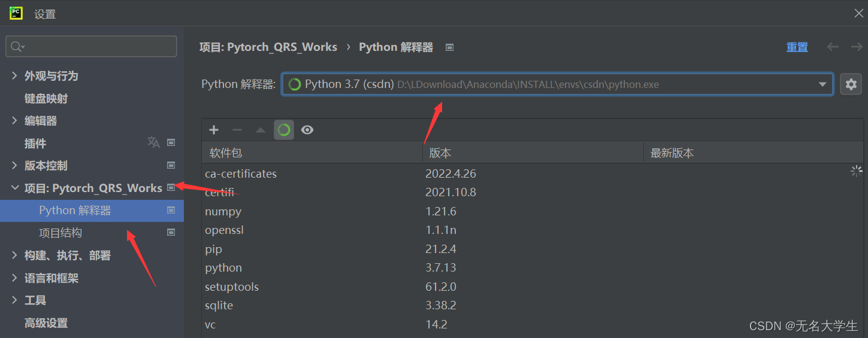
Task: Collapse the 项目: Pytorch_QRS_Works section
Action: coord(14,188)
